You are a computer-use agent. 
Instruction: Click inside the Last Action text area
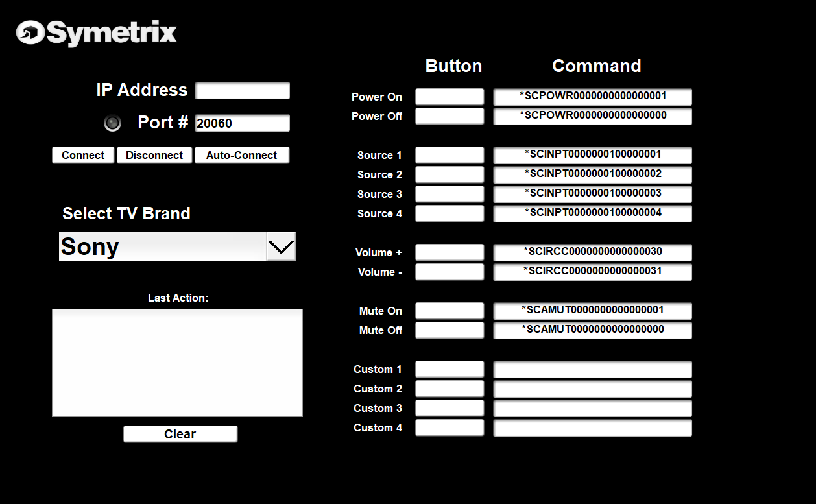point(177,363)
